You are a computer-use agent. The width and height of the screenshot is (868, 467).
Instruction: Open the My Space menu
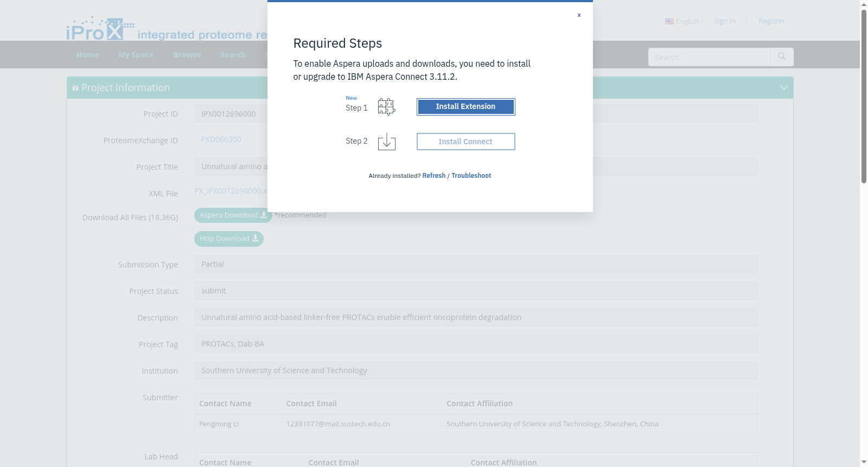pos(136,55)
